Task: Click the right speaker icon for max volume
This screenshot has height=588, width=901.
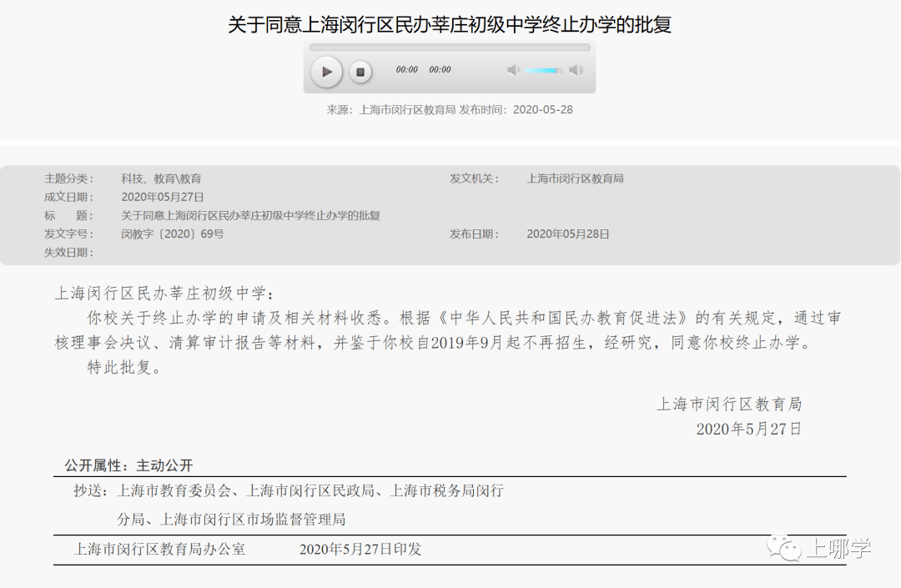Action: (576, 70)
